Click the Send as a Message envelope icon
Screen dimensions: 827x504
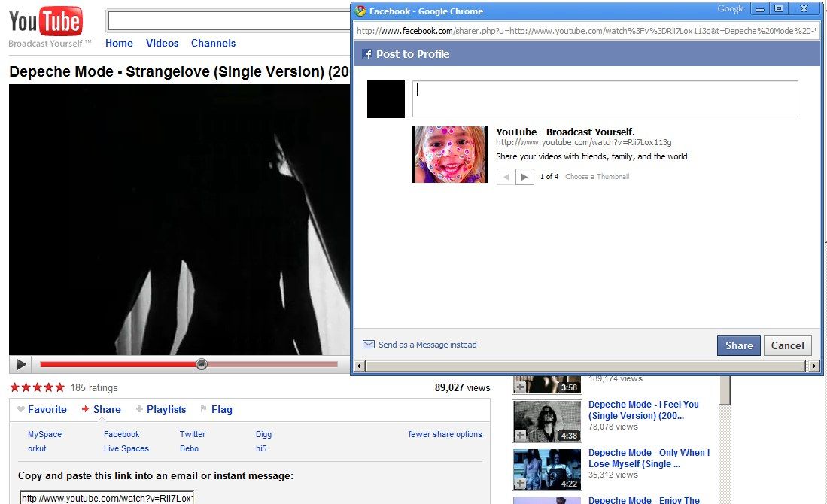tap(369, 345)
